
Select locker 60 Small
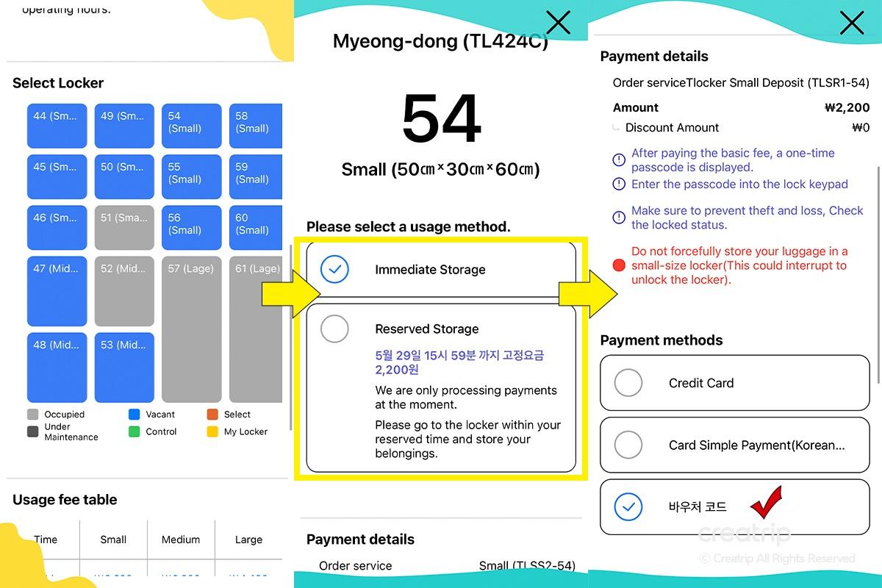point(255,228)
